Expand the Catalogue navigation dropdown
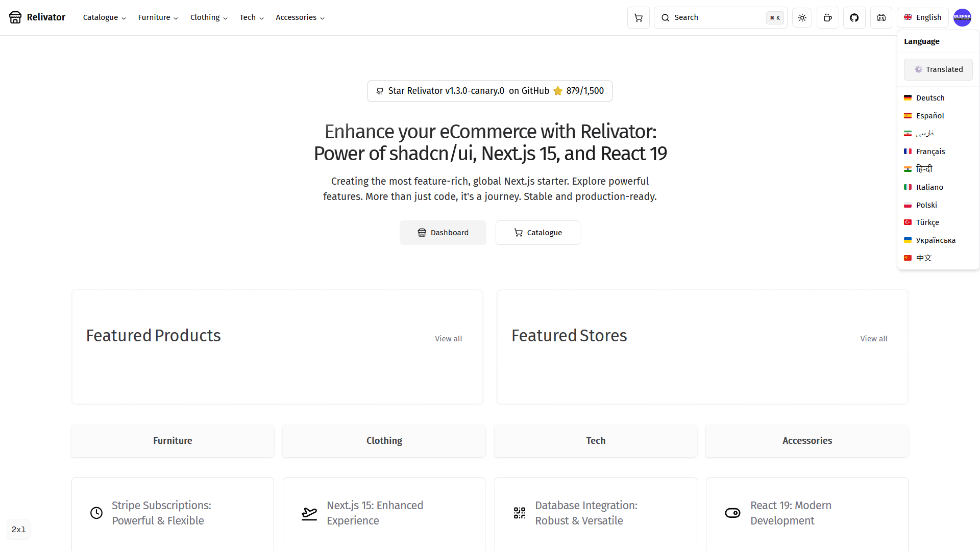The width and height of the screenshot is (980, 551). click(103, 17)
